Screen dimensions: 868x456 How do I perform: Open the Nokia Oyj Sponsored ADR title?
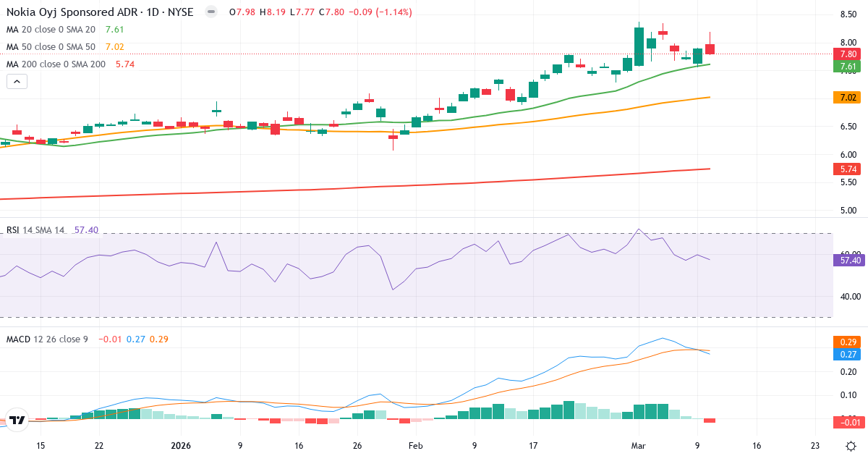click(72, 12)
